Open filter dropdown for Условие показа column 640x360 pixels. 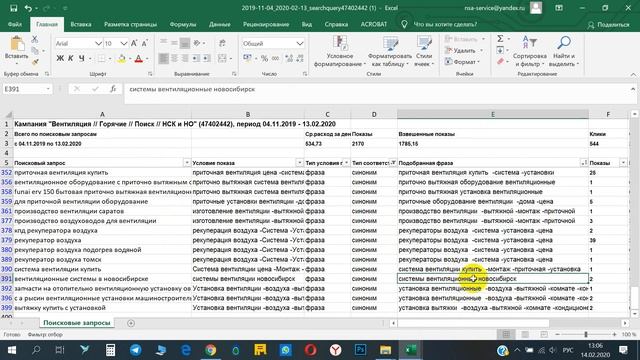pos(299,163)
